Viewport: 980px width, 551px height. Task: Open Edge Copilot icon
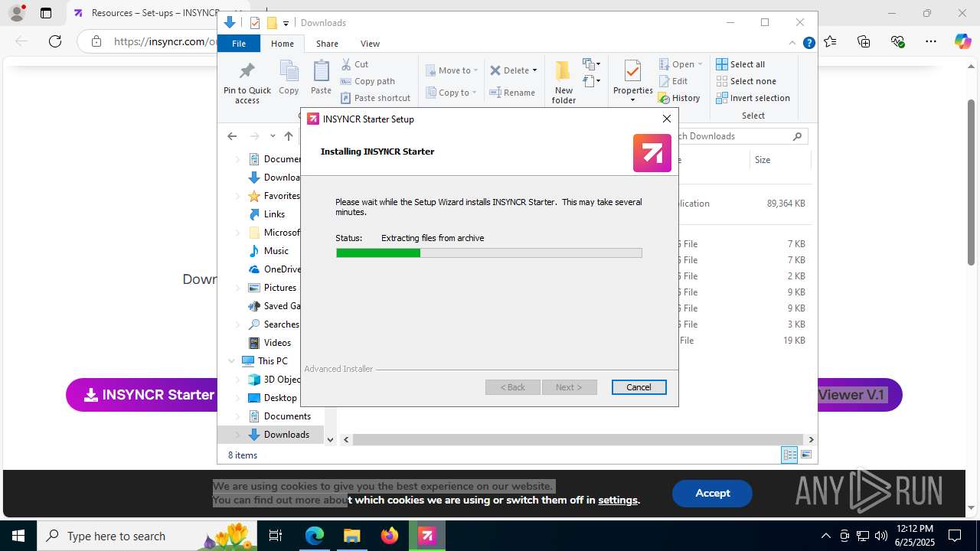coord(962,41)
